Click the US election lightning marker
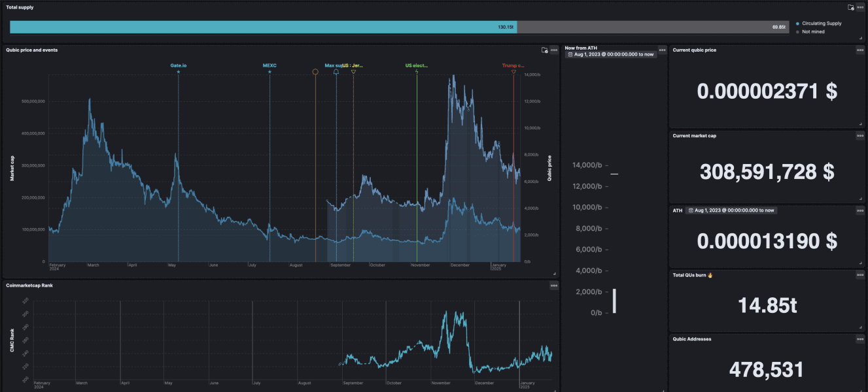868x392 pixels. coord(417,72)
